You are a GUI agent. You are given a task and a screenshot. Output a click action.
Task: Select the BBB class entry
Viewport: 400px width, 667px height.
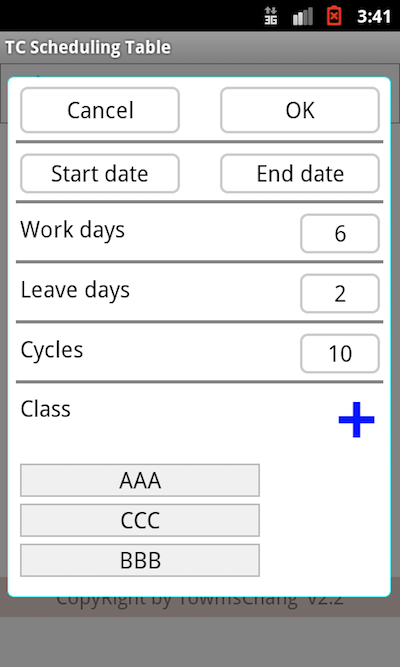(140, 560)
